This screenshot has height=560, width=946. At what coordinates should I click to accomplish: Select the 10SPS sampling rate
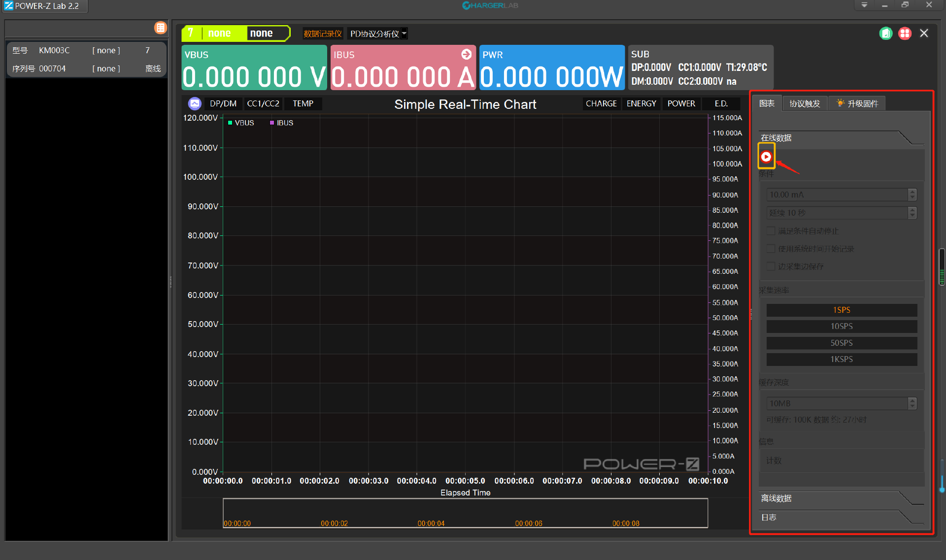coord(842,326)
